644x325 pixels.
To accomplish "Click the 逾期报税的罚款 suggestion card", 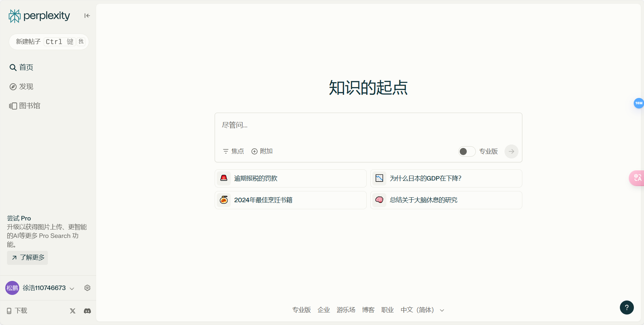I will 290,178.
